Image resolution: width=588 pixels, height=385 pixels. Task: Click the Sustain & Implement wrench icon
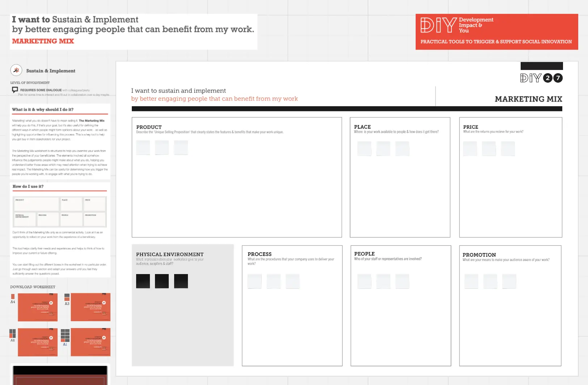tap(16, 70)
